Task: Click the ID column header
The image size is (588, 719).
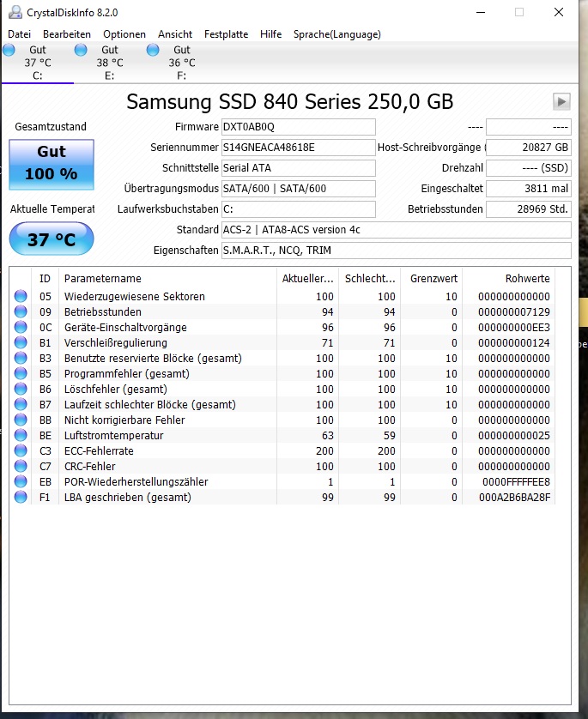Action: click(45, 278)
